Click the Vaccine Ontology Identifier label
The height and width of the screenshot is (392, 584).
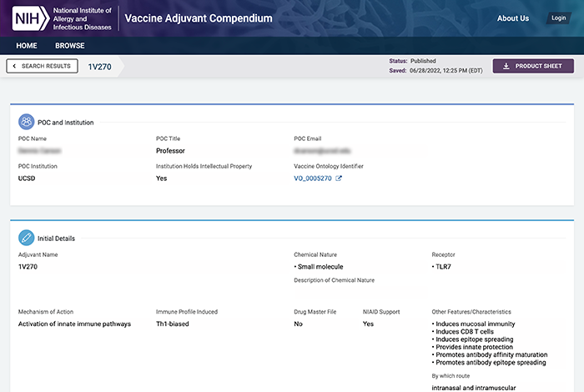coord(329,166)
